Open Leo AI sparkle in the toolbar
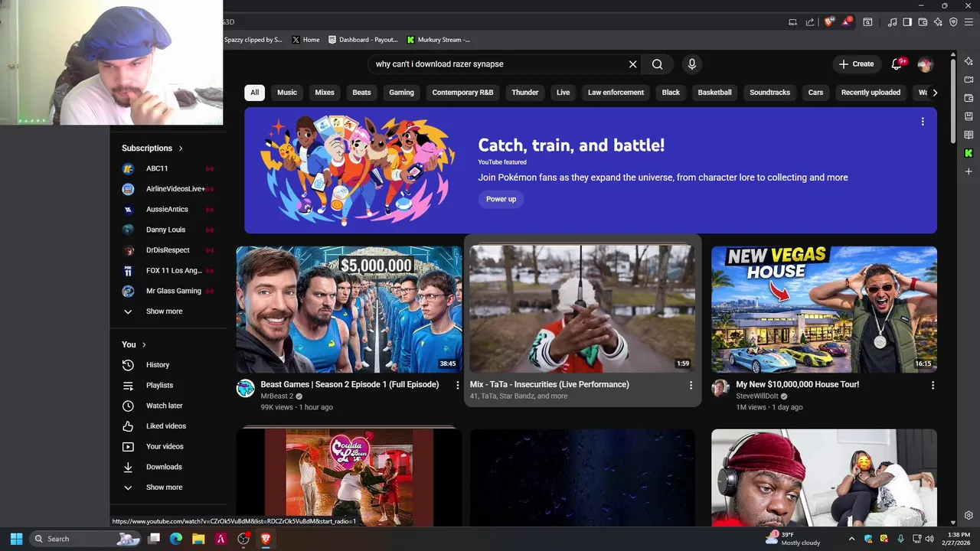The width and height of the screenshot is (980, 551). [x=938, y=22]
